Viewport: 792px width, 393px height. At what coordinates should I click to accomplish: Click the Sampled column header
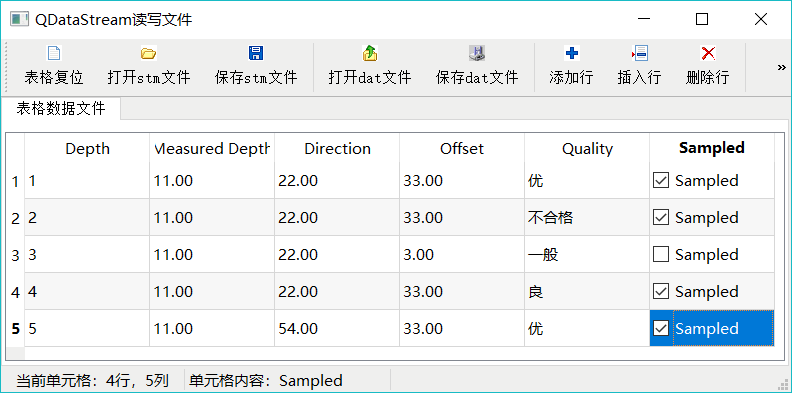tap(712, 149)
